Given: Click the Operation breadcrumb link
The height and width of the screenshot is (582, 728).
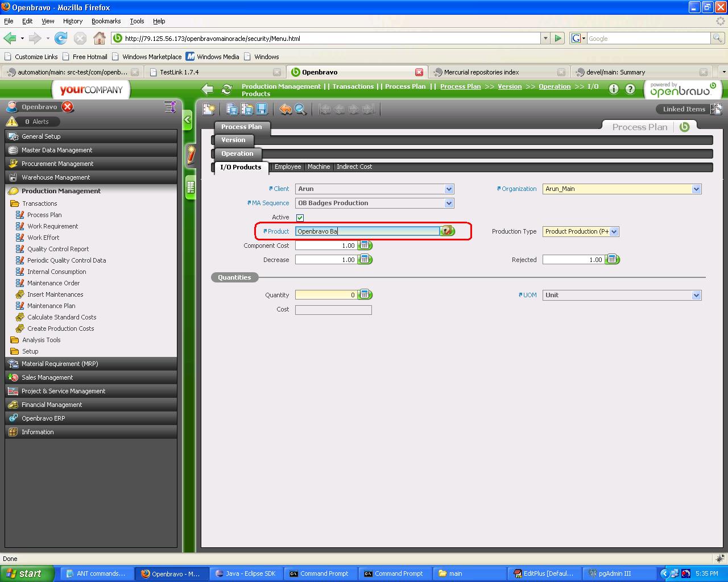Looking at the screenshot, I should click(x=555, y=86).
